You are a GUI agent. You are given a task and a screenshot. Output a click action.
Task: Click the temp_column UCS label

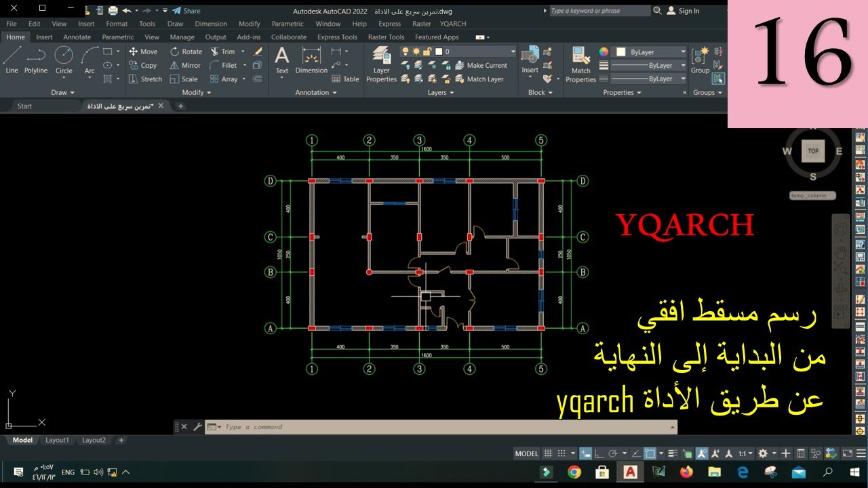pyautogui.click(x=812, y=196)
